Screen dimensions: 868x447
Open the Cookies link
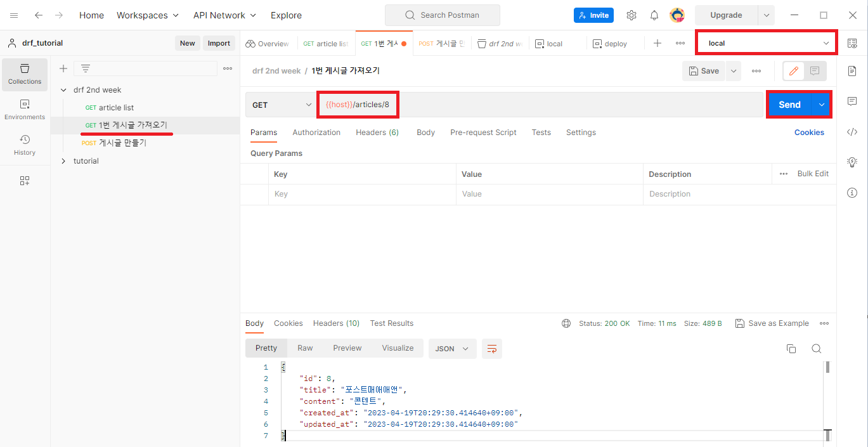(x=809, y=133)
